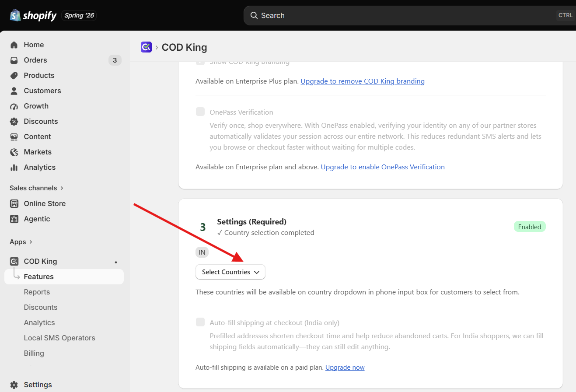
Task: Click Upgrade to remove COD King branding link
Action: (x=363, y=81)
